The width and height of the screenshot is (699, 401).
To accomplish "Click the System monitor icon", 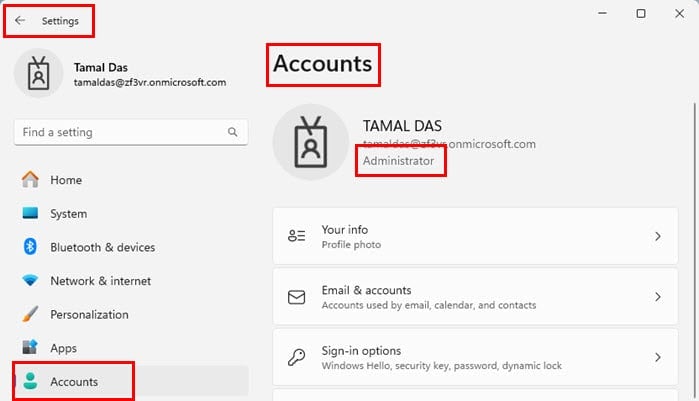I will click(30, 213).
